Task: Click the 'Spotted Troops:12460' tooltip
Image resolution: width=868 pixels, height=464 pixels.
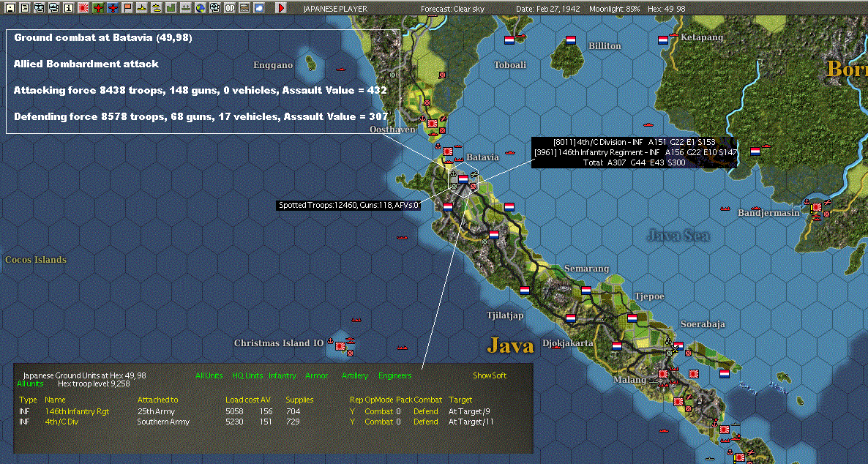Action: coord(349,205)
